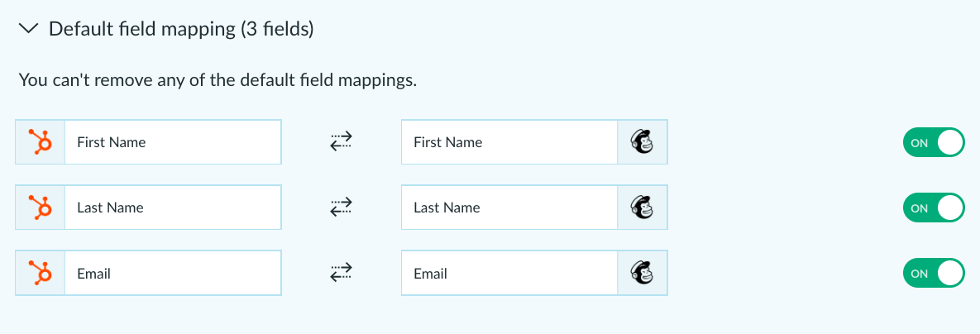Select the Mailchimp Email field
This screenshot has width=980, height=334.
pos(509,273)
